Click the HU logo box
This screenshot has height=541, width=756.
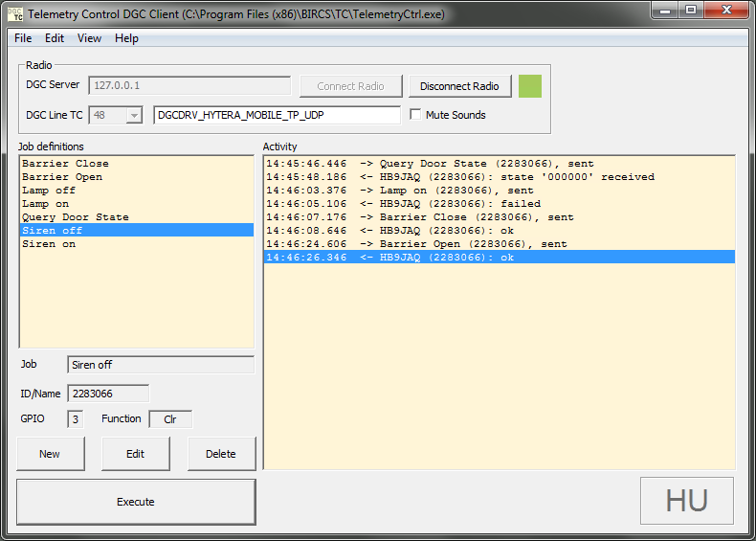click(686, 501)
